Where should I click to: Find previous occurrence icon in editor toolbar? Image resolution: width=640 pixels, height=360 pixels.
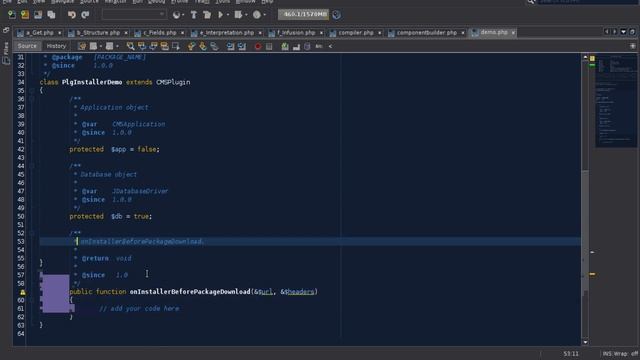coord(142,46)
